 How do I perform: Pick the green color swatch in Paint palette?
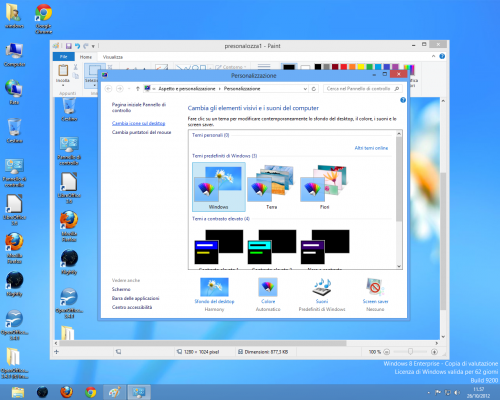tap(370, 67)
